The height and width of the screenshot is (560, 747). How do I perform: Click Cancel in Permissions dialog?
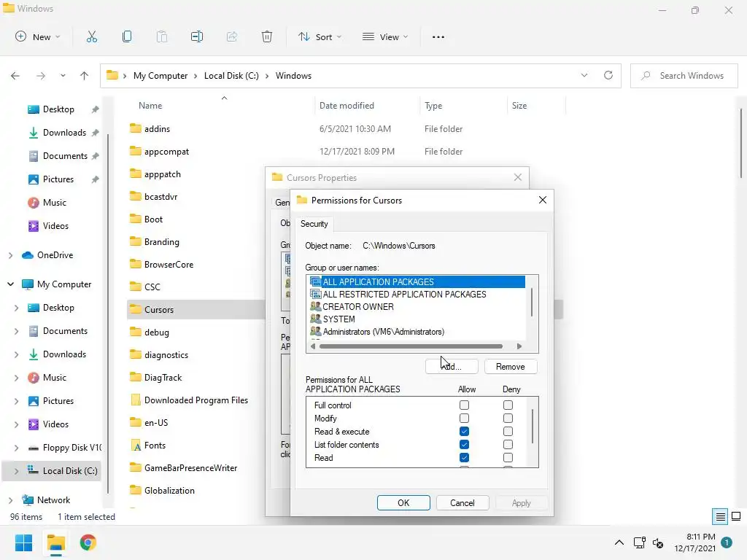coord(462,503)
